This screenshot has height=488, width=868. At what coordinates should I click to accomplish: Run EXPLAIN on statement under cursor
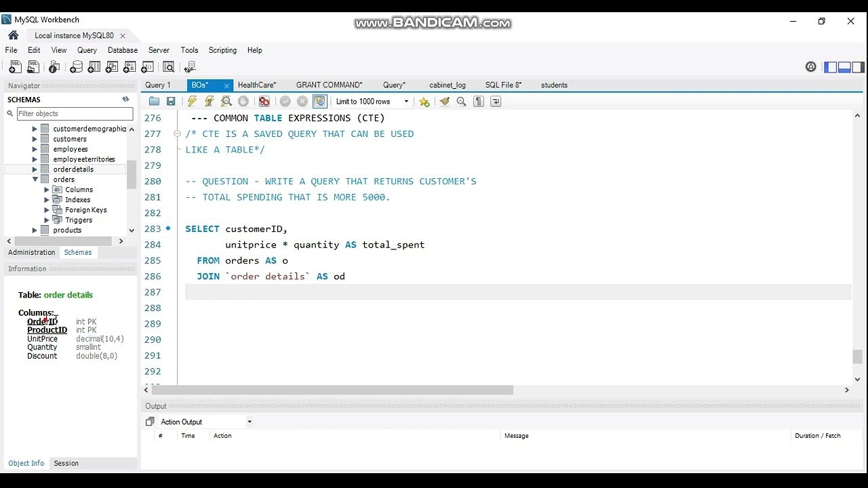(x=226, y=102)
